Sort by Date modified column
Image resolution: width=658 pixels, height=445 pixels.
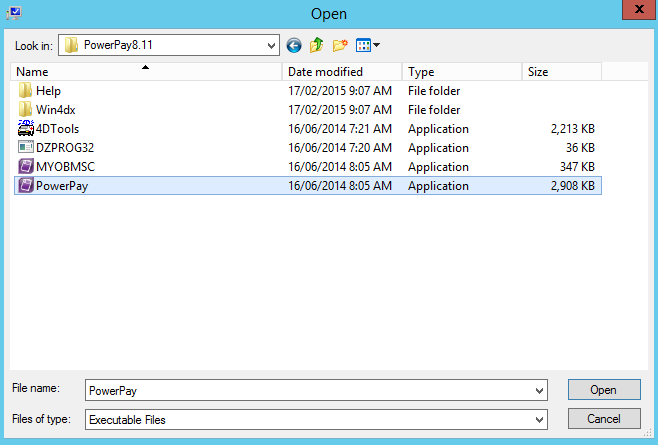[342, 72]
